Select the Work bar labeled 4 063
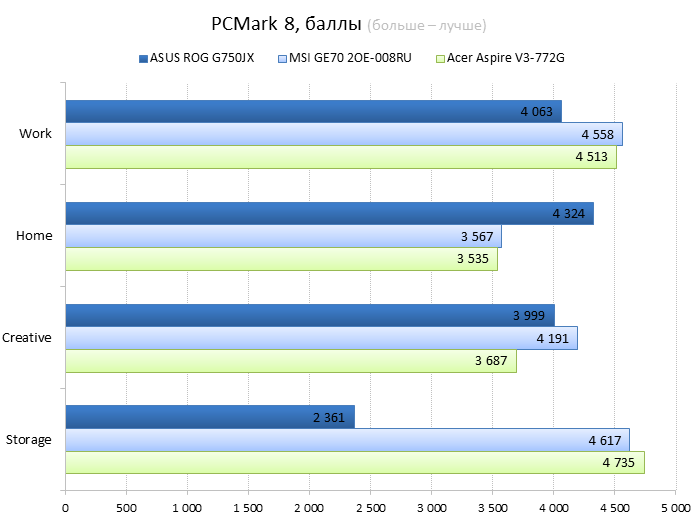This screenshot has width=699, height=532. pos(313,111)
